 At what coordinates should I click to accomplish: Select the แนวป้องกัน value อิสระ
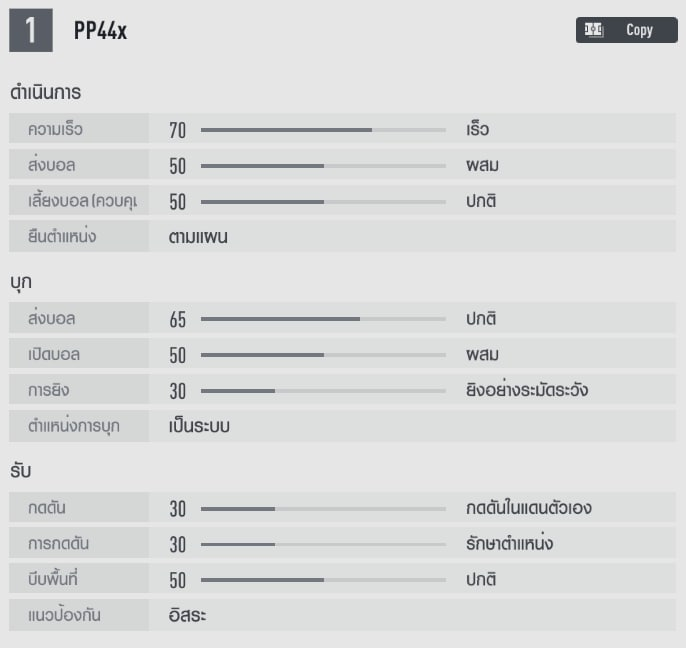point(188,615)
